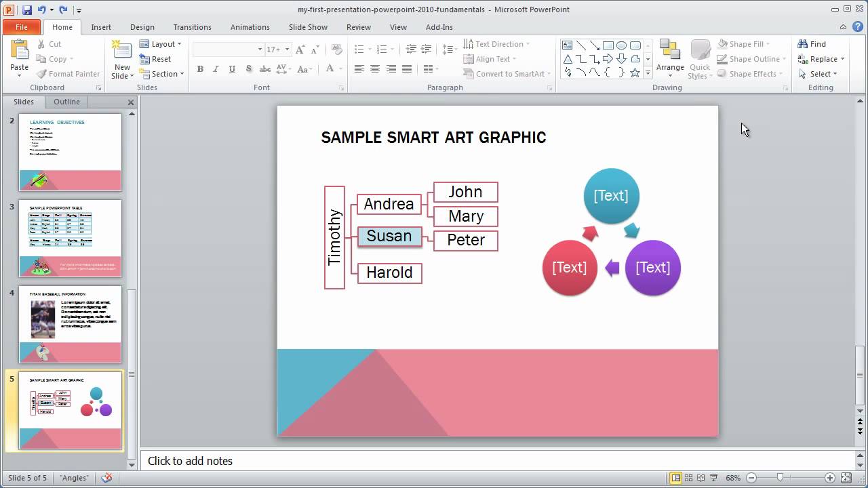Click the zoom in plus button
The image size is (868, 488).
[830, 478]
